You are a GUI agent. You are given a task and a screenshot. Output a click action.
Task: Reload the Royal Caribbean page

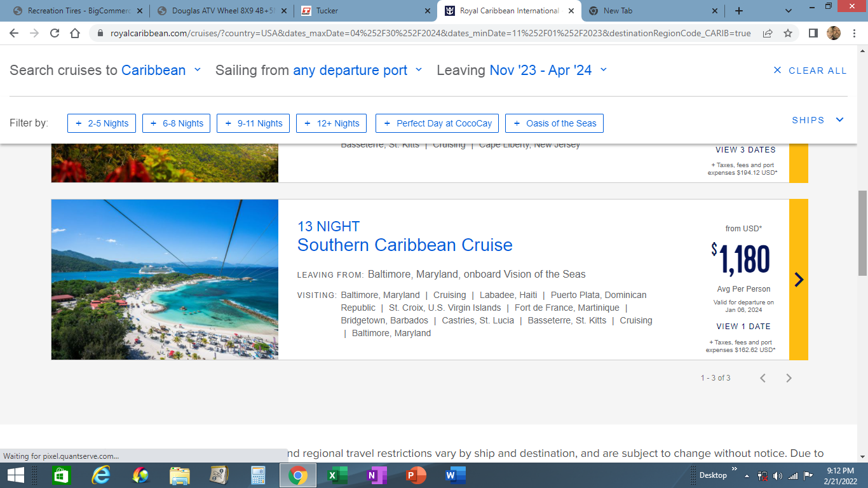[55, 33]
